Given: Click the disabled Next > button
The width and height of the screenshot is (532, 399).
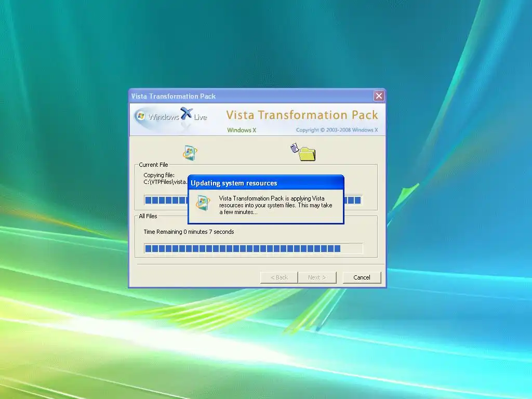Looking at the screenshot, I should (317, 277).
